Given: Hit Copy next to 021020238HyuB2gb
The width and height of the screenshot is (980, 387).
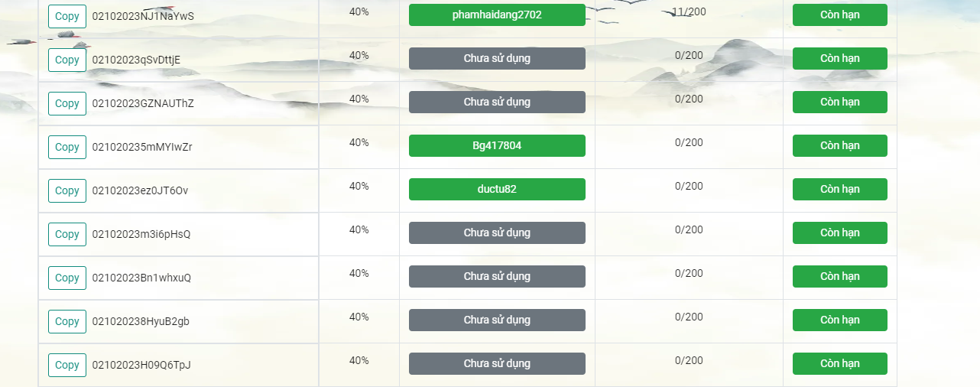Looking at the screenshot, I should point(67,321).
